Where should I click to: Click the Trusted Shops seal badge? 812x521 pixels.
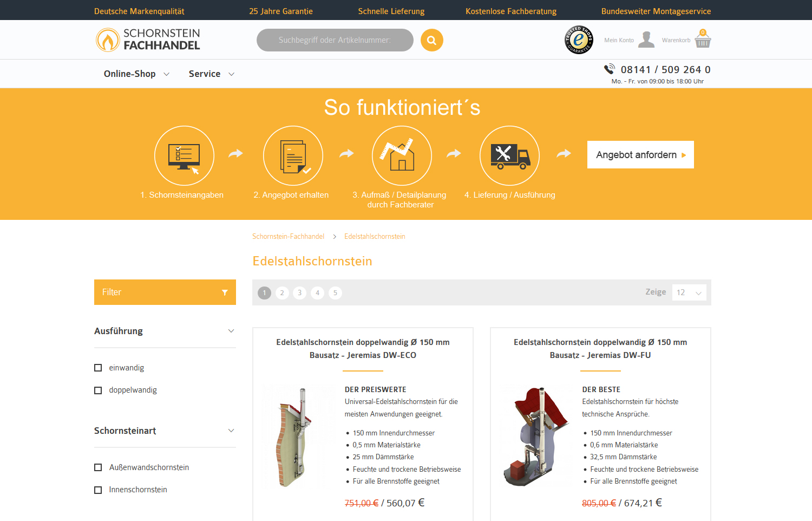(579, 40)
